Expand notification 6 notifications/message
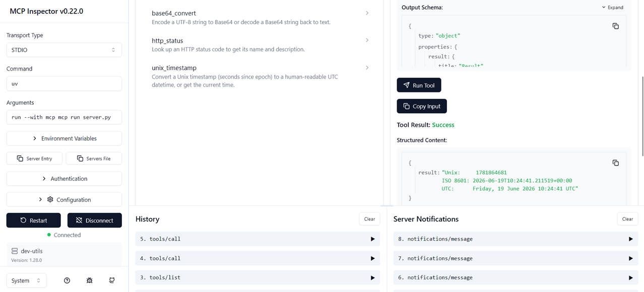 click(516, 277)
